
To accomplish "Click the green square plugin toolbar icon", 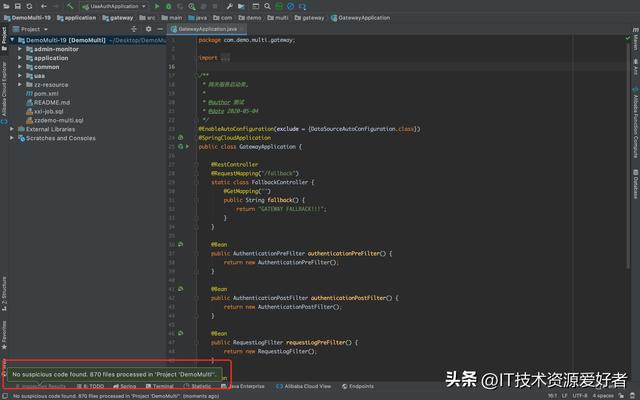I will (279, 6).
